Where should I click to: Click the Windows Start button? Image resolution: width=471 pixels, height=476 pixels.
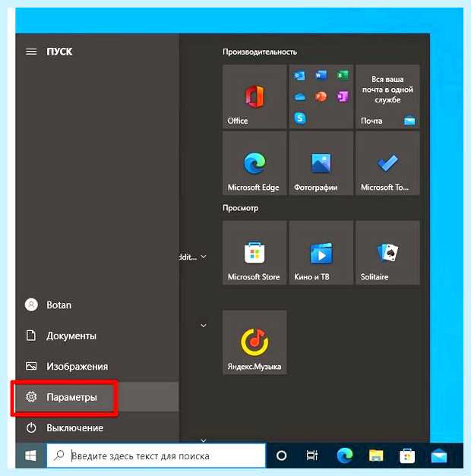point(30,456)
